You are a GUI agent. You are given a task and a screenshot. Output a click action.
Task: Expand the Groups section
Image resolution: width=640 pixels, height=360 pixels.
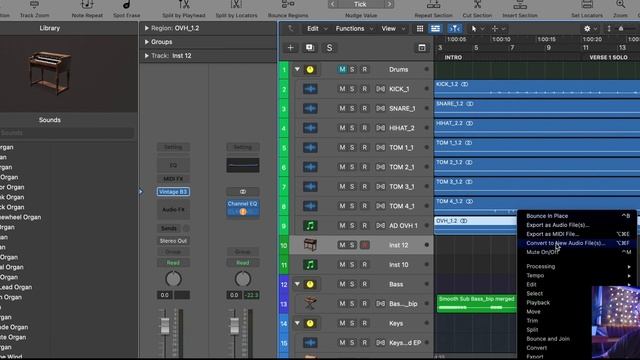click(x=147, y=42)
